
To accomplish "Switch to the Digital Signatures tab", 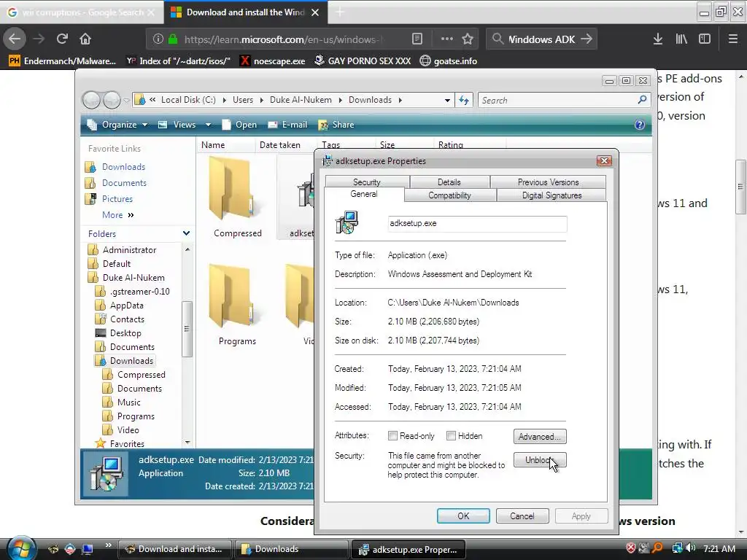I will (551, 195).
